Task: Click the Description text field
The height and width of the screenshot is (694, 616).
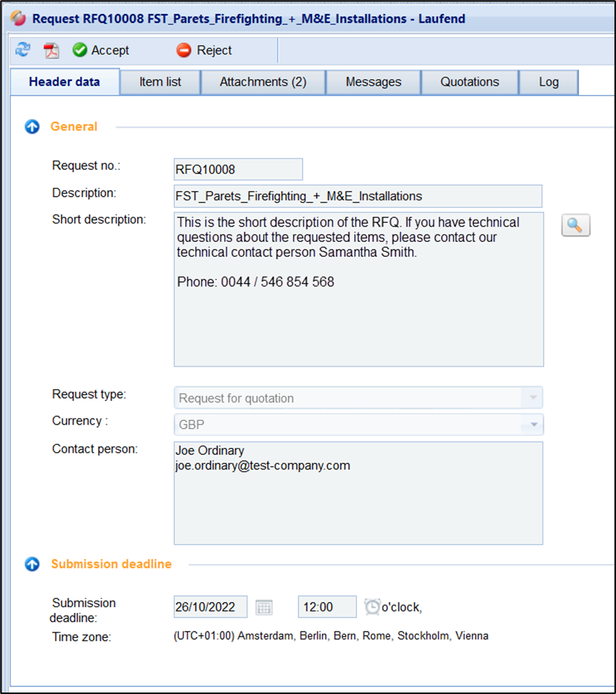Action: 357,196
